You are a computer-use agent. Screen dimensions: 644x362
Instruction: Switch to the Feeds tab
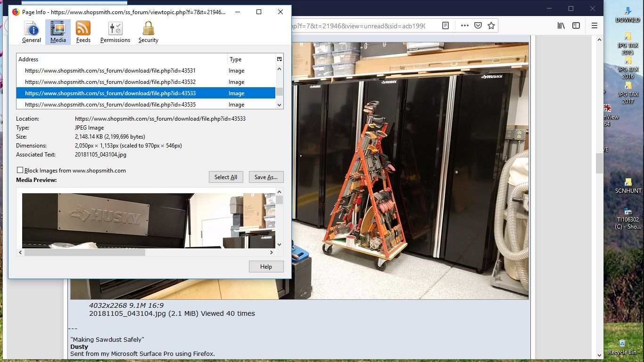pos(83,32)
